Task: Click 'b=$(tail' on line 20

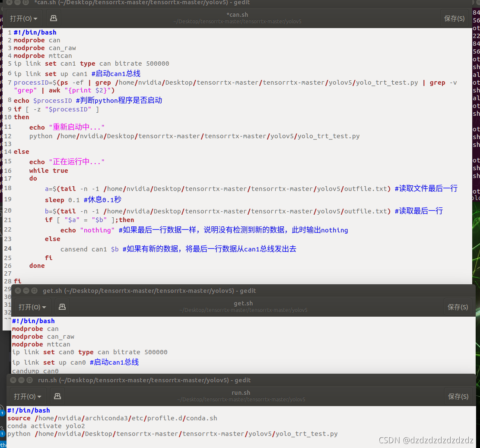Action: (x=60, y=211)
